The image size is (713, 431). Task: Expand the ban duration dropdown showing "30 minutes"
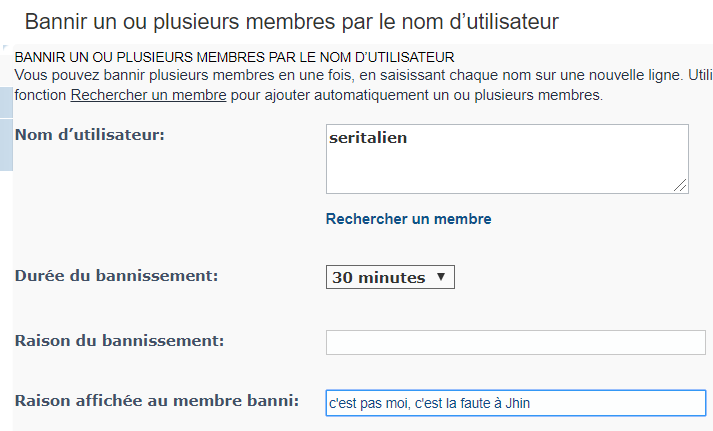coord(390,277)
